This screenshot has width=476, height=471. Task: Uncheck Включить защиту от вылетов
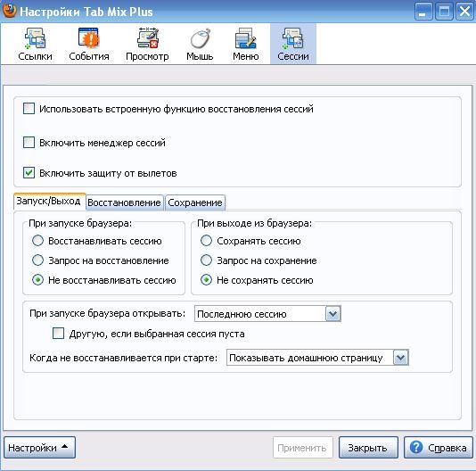(x=29, y=173)
